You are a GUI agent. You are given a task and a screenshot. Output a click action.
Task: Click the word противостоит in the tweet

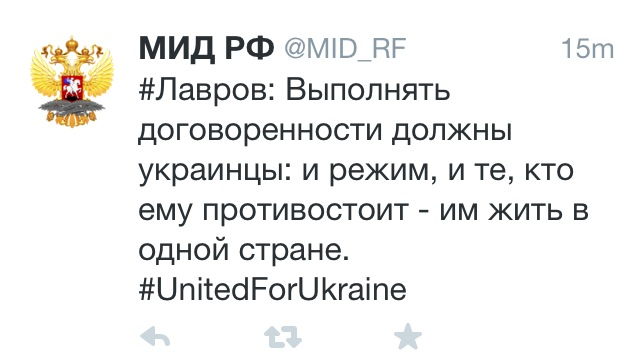click(306, 211)
